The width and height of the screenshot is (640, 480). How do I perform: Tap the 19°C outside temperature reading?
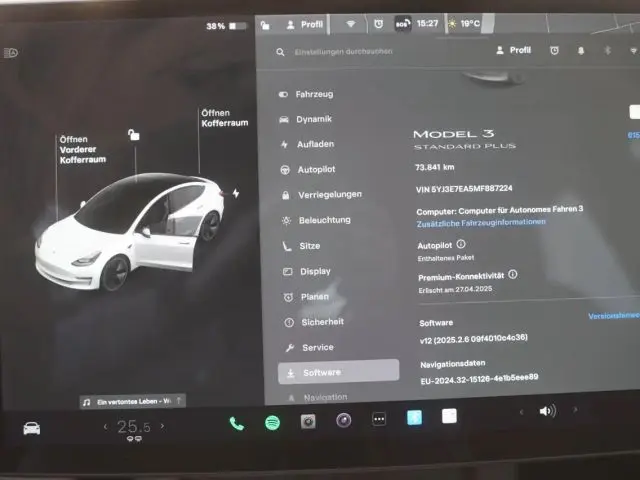coord(469,24)
